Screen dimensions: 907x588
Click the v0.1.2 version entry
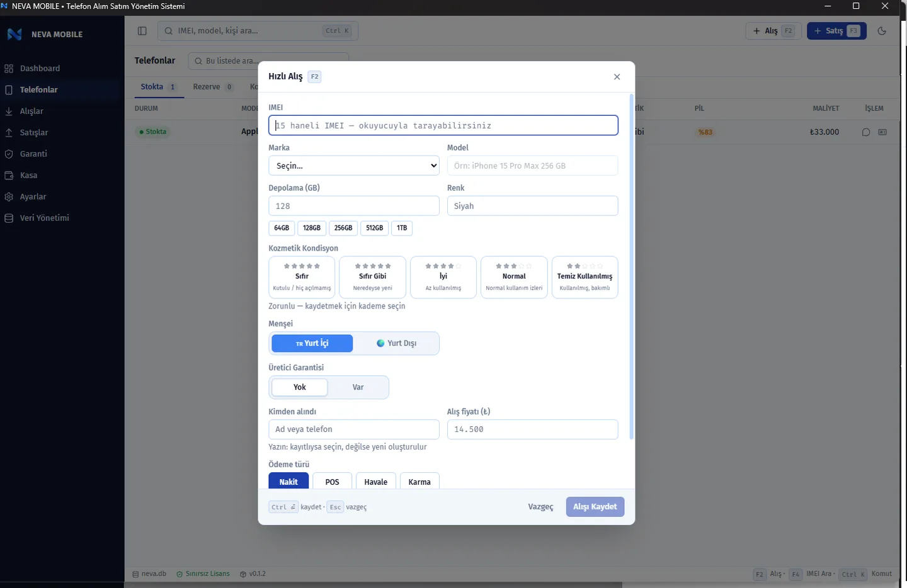pos(253,574)
